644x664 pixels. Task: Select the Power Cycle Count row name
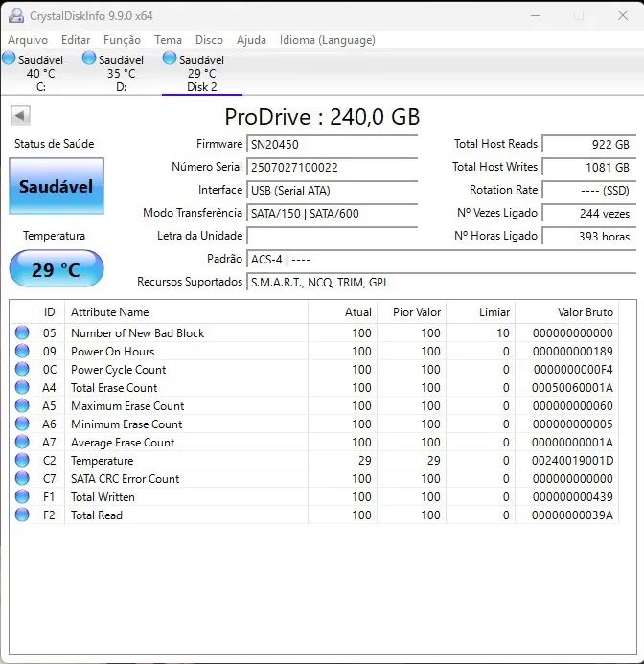tap(118, 369)
